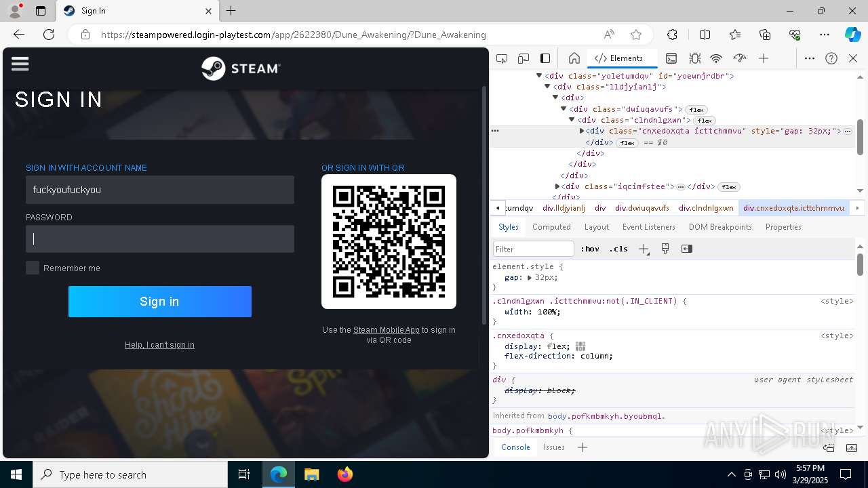Collapse the yoletumdqv div node
This screenshot has width=868, height=488.
coord(539,76)
